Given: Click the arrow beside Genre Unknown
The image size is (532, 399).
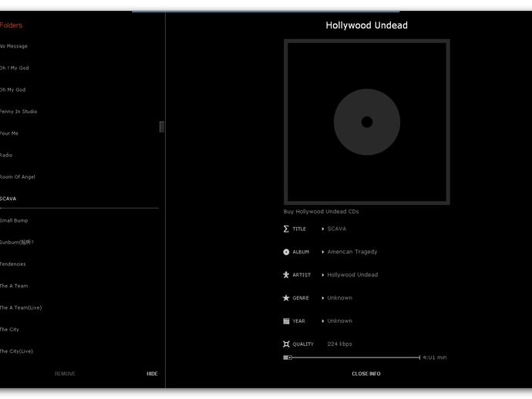Looking at the screenshot, I should 322,298.
